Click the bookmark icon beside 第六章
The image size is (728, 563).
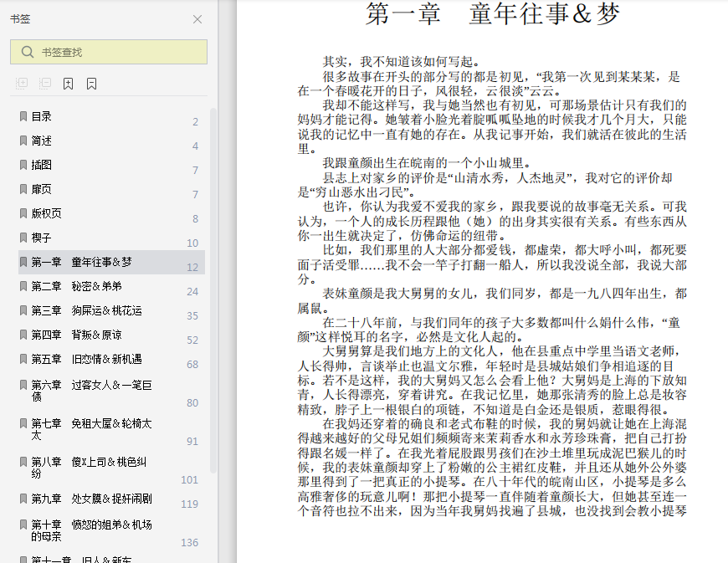coord(23,384)
